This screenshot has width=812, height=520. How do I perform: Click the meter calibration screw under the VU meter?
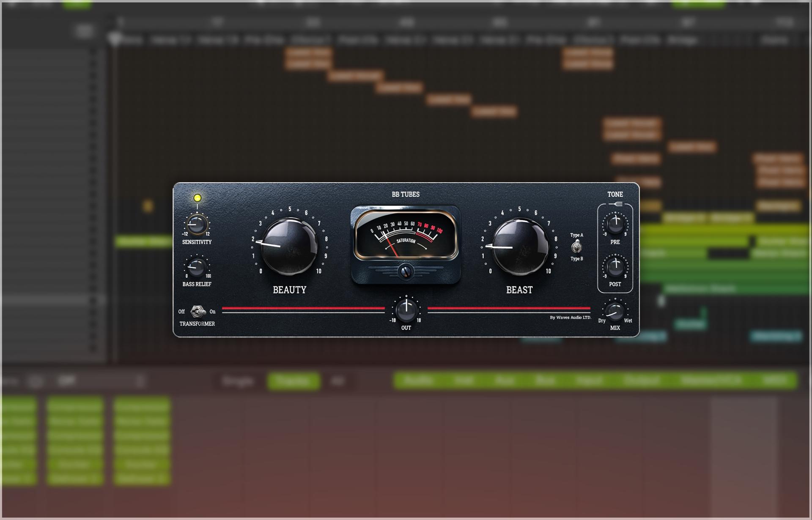pos(406,271)
